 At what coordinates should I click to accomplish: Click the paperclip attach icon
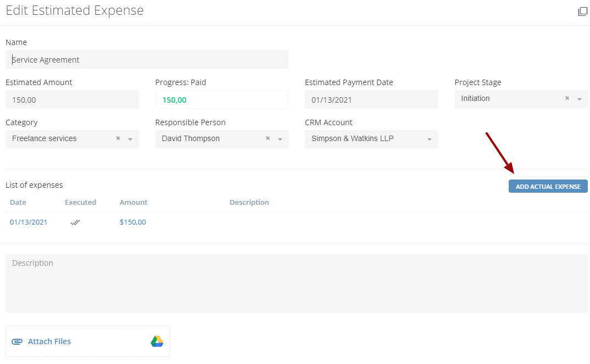[x=17, y=341]
